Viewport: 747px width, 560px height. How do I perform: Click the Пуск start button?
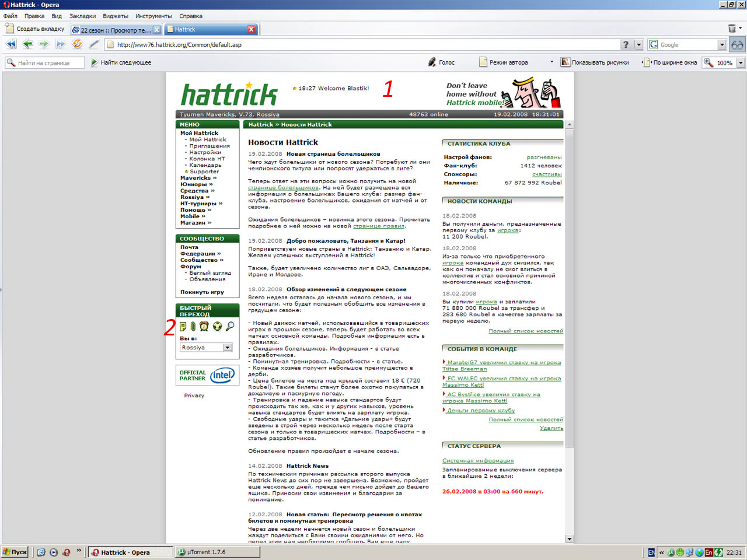pyautogui.click(x=15, y=552)
